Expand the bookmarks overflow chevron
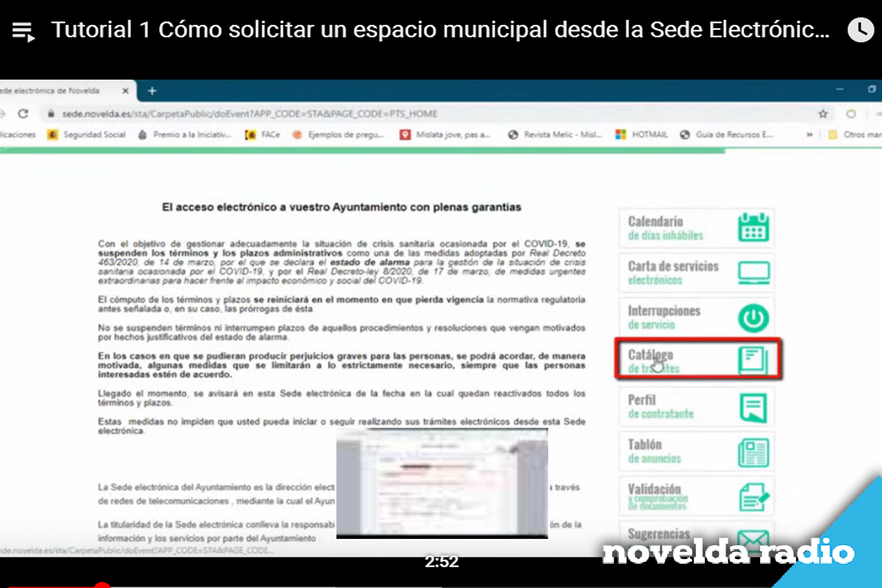This screenshot has height=588, width=882. pyautogui.click(x=809, y=135)
